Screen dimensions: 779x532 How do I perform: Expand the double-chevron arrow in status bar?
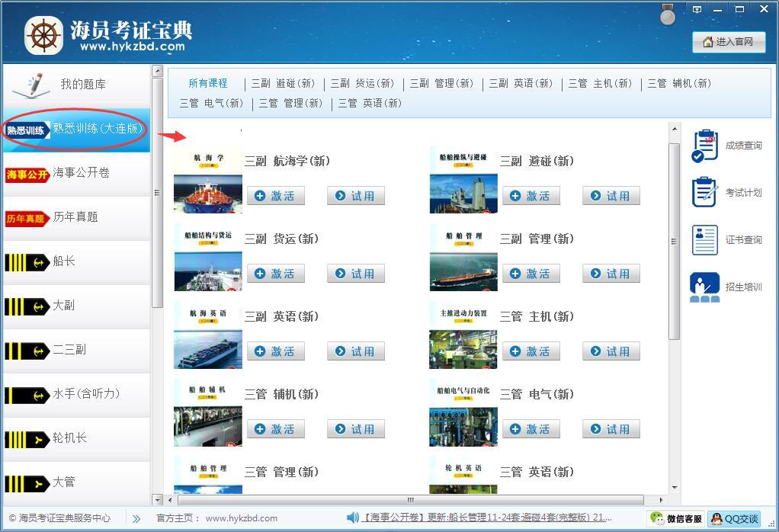point(136,518)
